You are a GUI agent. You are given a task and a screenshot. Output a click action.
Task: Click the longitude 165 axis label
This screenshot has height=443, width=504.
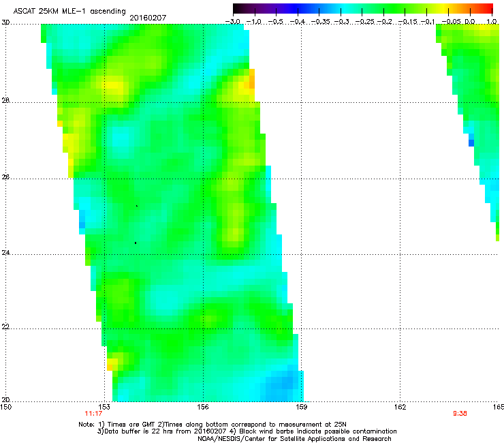point(499,407)
